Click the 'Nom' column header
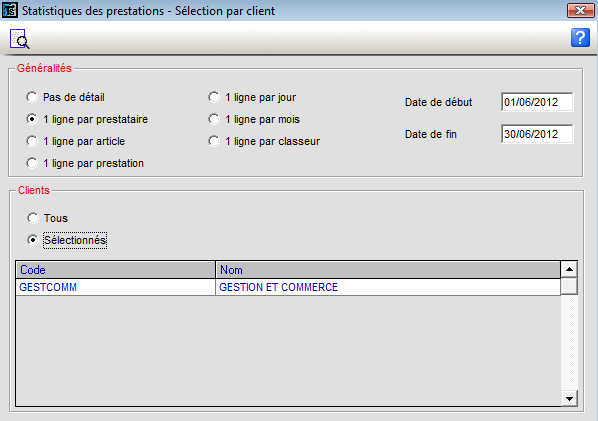Image resolution: width=598 pixels, height=421 pixels. pyautogui.click(x=388, y=270)
